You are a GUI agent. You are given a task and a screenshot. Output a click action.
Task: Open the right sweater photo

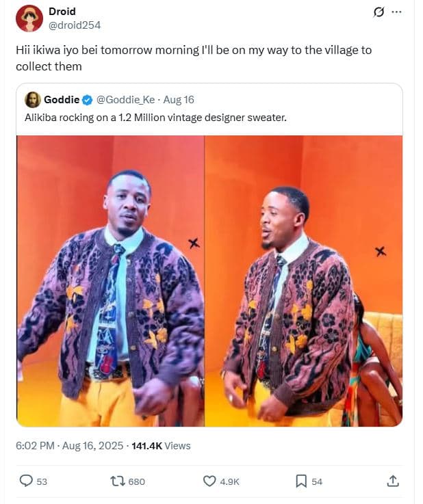(304, 280)
